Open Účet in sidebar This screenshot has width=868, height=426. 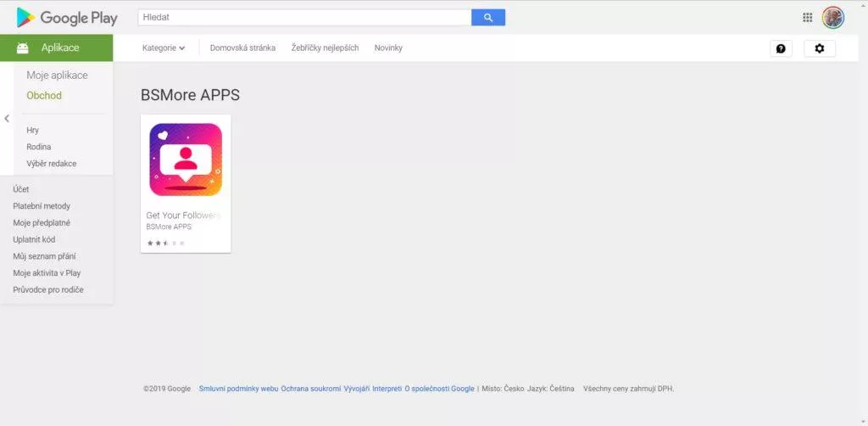pyautogui.click(x=21, y=189)
